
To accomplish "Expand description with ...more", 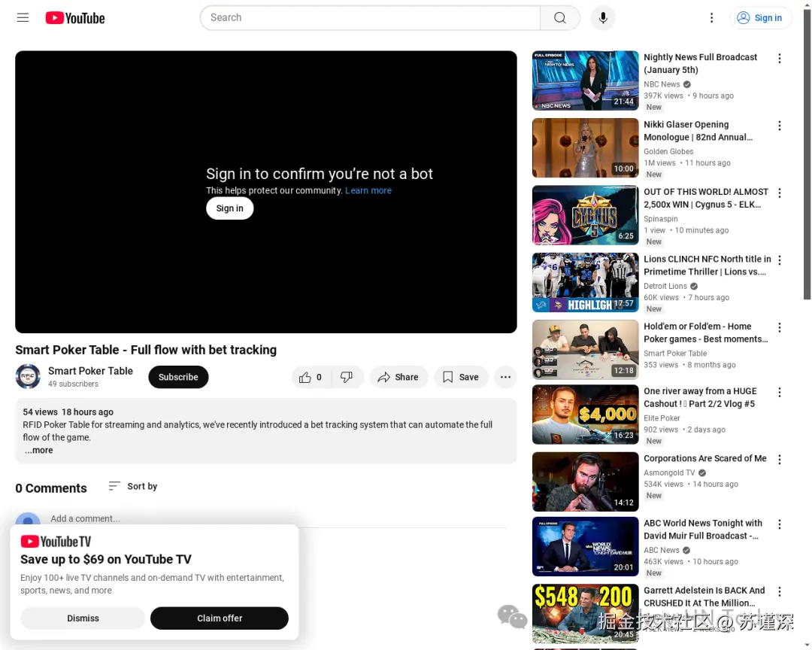I will (x=38, y=450).
